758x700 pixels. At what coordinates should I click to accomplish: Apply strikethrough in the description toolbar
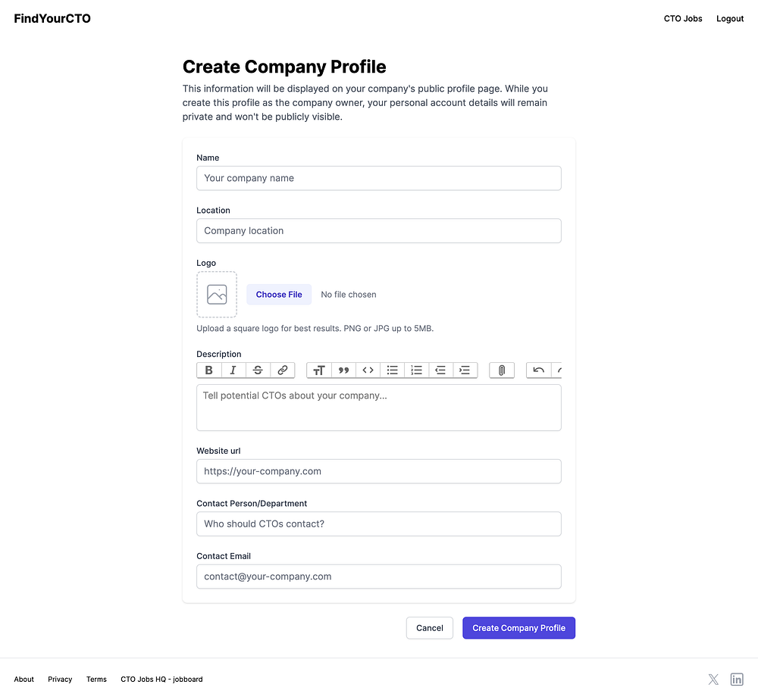click(258, 370)
